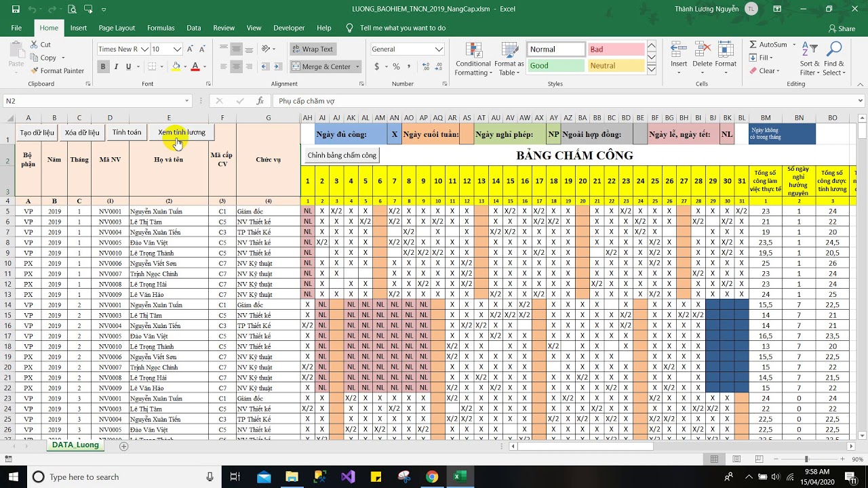Switch to Page Break Preview in status bar
This screenshot has height=488, width=868.
point(757,460)
